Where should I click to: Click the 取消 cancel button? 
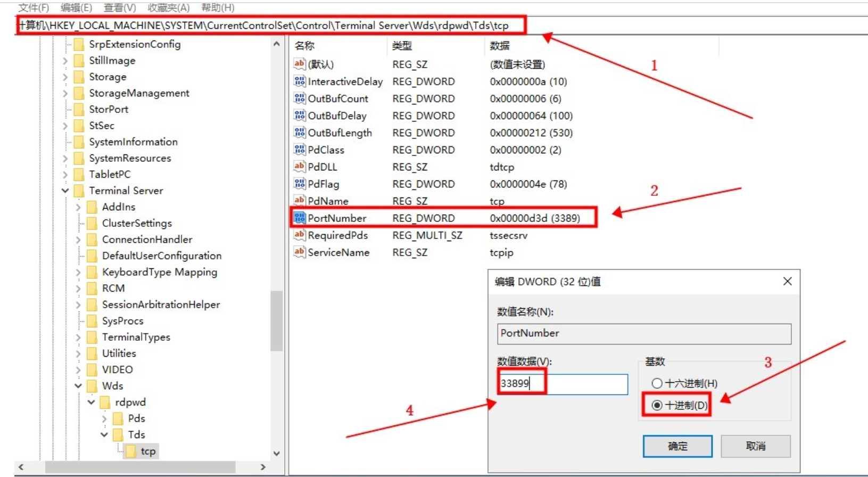755,446
